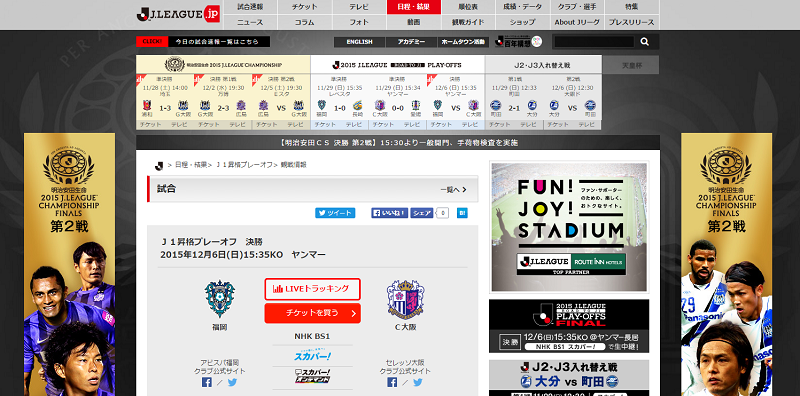Open Cerezo Osaka's Twitter icon

(418, 382)
